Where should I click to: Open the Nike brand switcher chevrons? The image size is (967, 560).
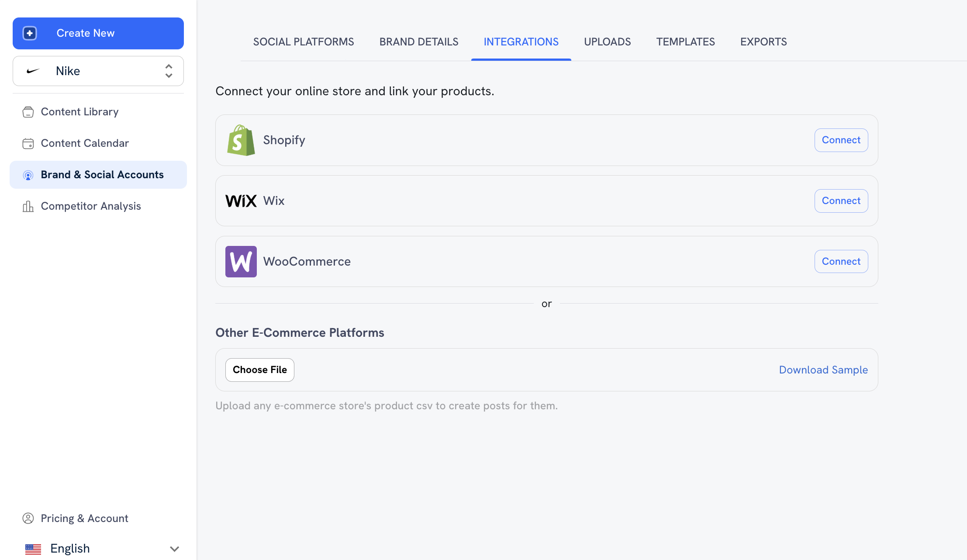(169, 71)
